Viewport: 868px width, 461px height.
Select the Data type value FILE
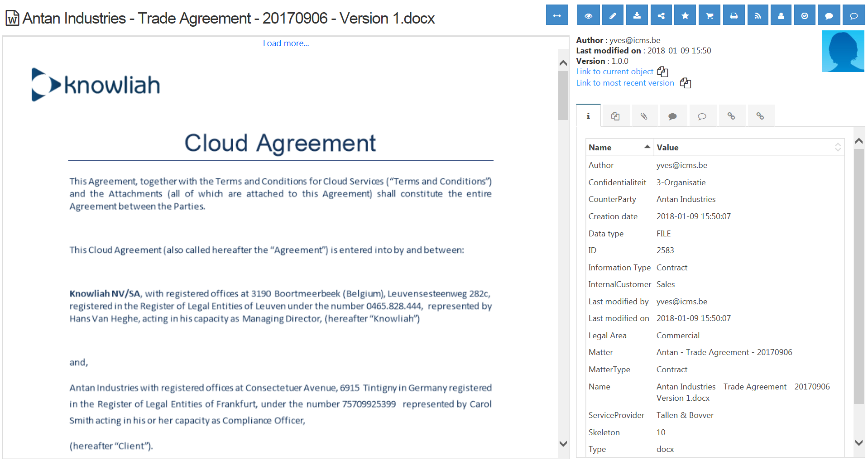coord(664,234)
